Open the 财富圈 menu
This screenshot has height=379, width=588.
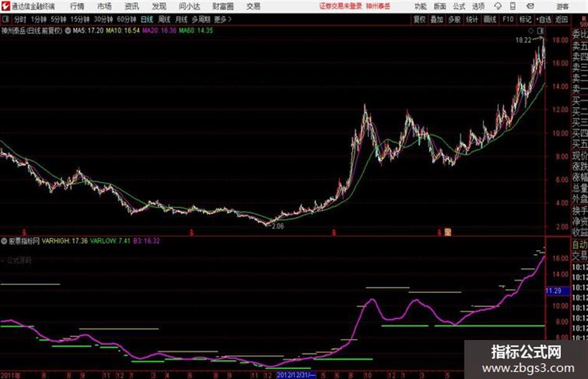tap(223, 6)
